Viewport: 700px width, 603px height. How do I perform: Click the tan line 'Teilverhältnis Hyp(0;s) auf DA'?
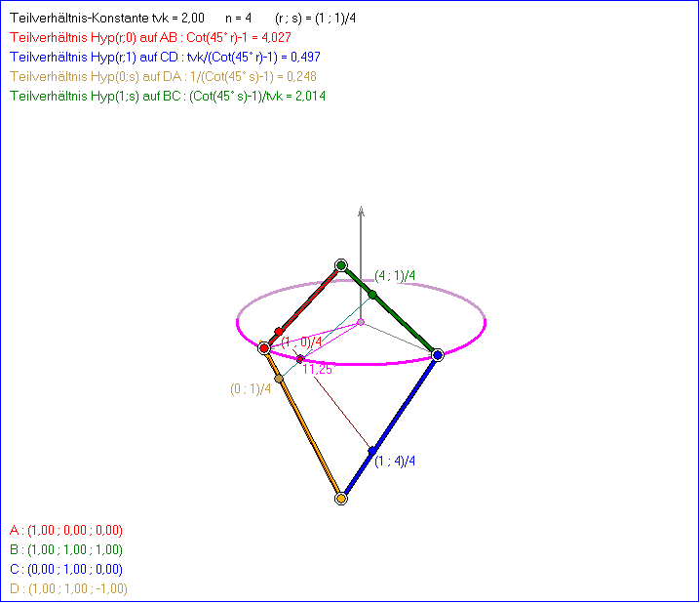[x=164, y=77]
